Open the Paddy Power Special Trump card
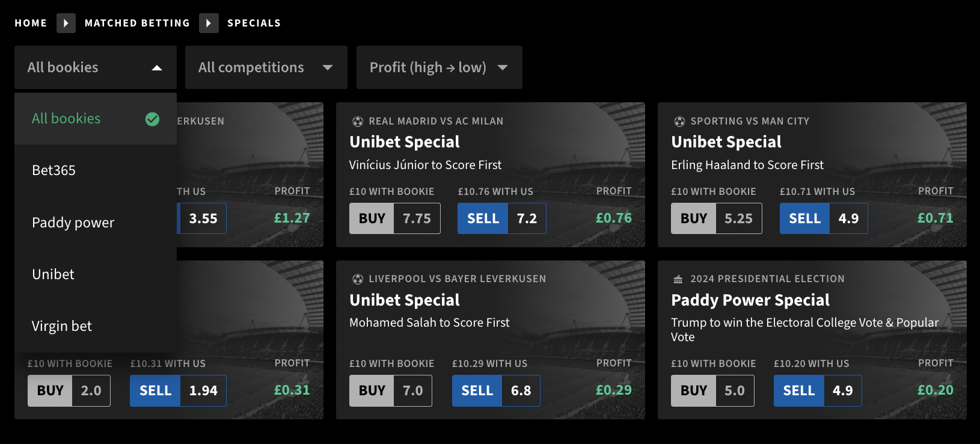Image resolution: width=980 pixels, height=444 pixels. tap(812, 340)
